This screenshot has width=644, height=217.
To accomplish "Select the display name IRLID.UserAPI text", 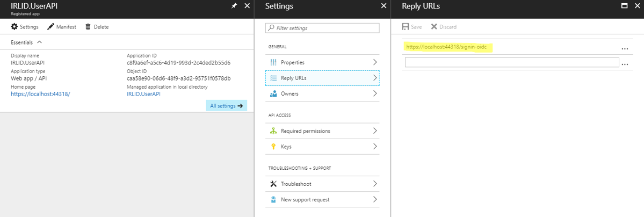I will 27,63.
